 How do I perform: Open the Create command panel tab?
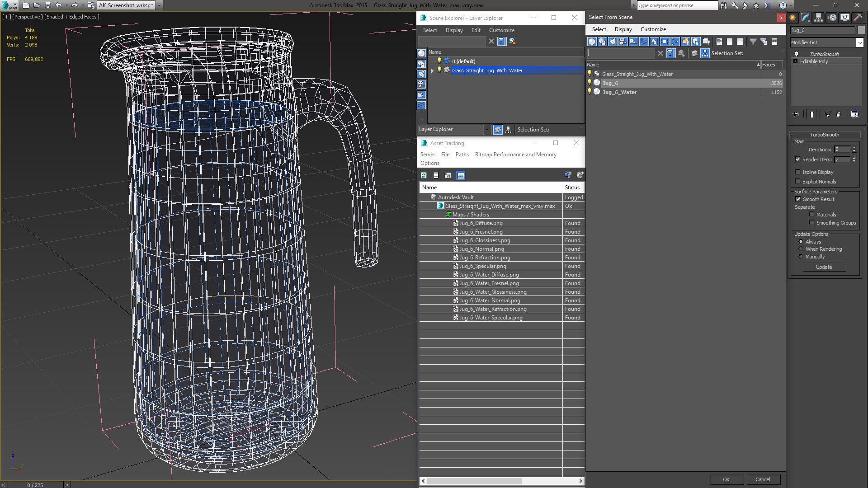793,18
